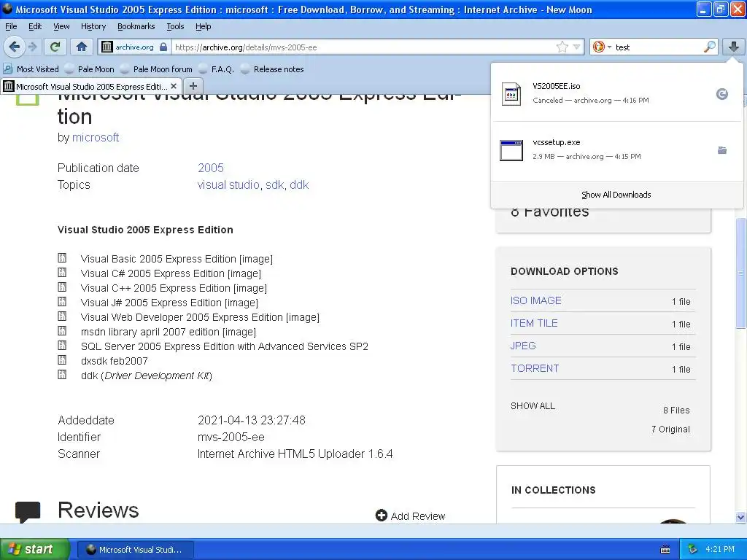Click icon beside msdn library april 2007
This screenshot has height=560, width=747.
pos(62,330)
